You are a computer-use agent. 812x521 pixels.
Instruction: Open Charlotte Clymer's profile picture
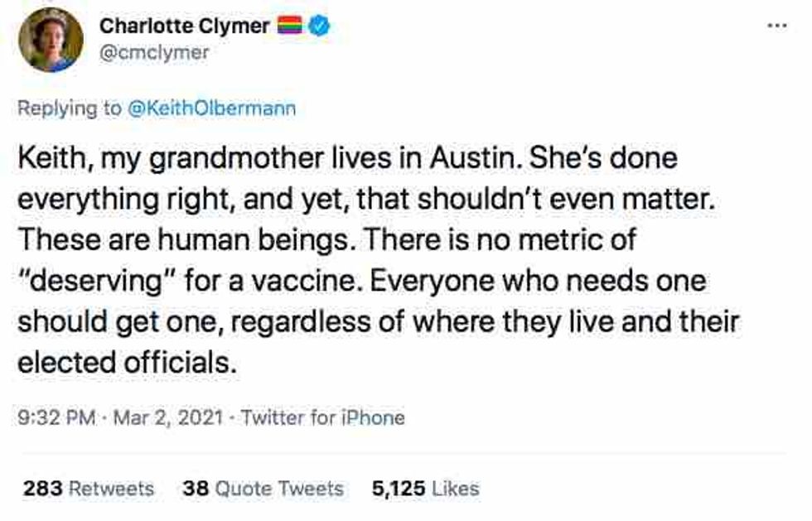[x=51, y=39]
